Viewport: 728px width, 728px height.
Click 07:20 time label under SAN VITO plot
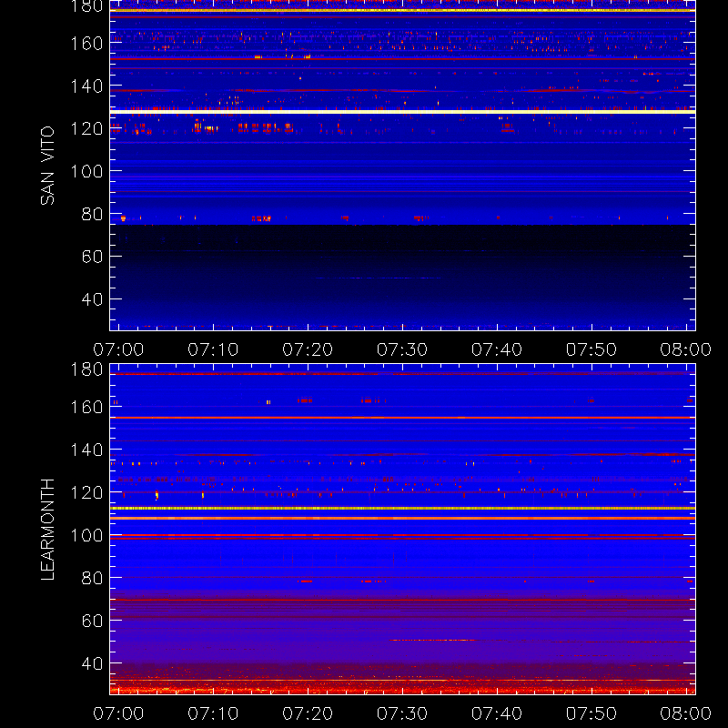[x=308, y=349]
